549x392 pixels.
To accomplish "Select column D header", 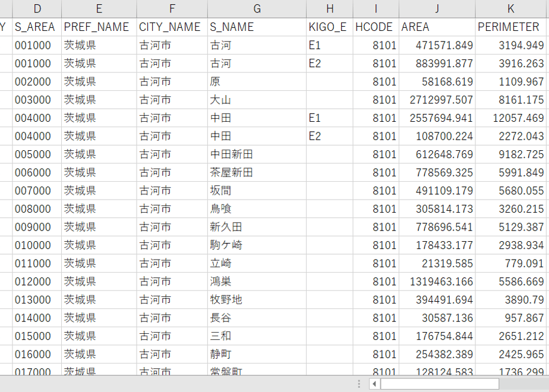I will [x=37, y=9].
